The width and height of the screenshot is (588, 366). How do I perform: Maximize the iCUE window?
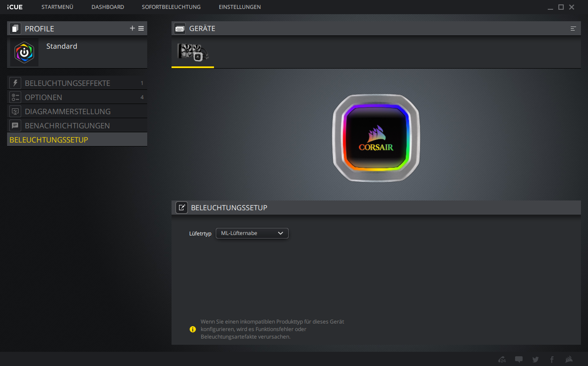tap(561, 7)
